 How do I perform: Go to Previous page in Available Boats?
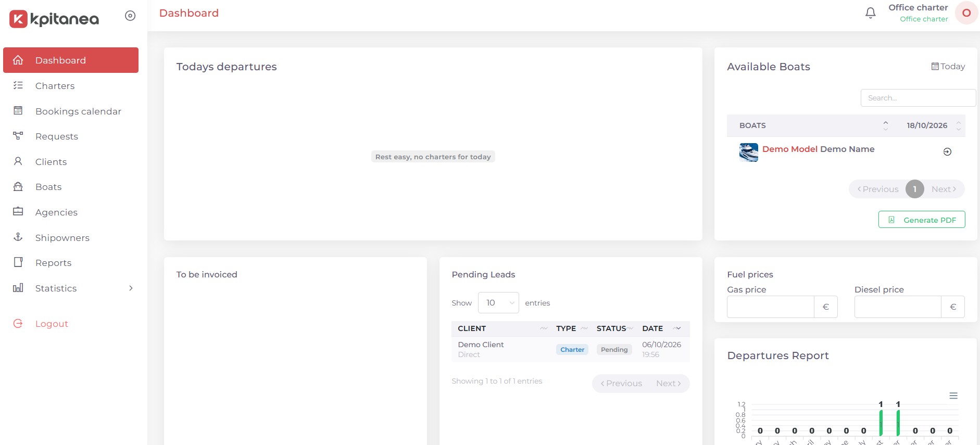[878, 189]
